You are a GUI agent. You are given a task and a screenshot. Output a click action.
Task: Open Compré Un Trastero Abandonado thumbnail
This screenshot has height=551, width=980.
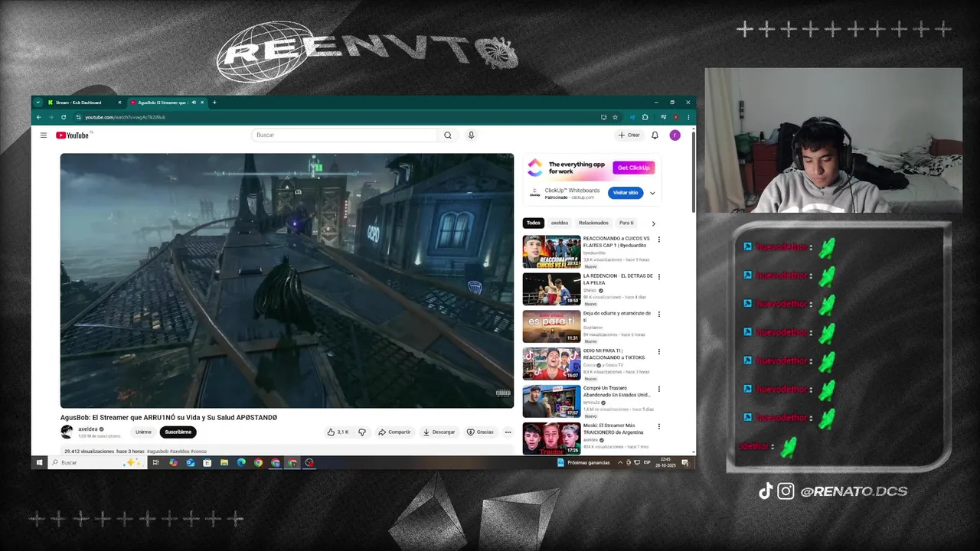click(551, 402)
